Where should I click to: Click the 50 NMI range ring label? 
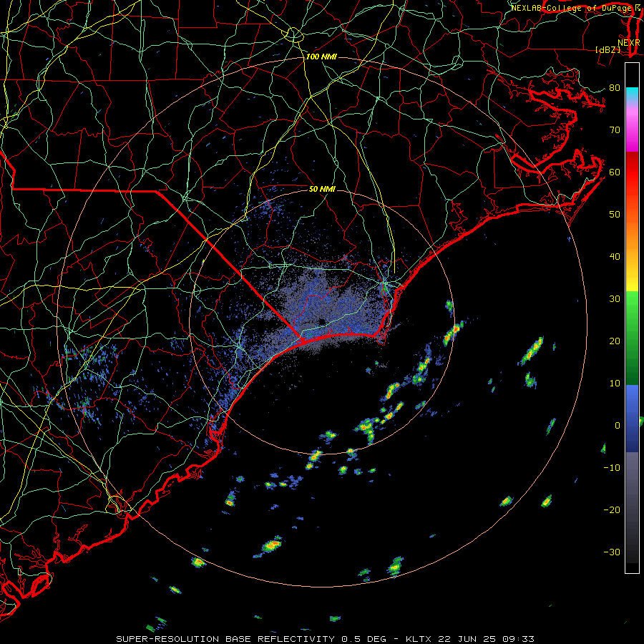pyautogui.click(x=322, y=189)
